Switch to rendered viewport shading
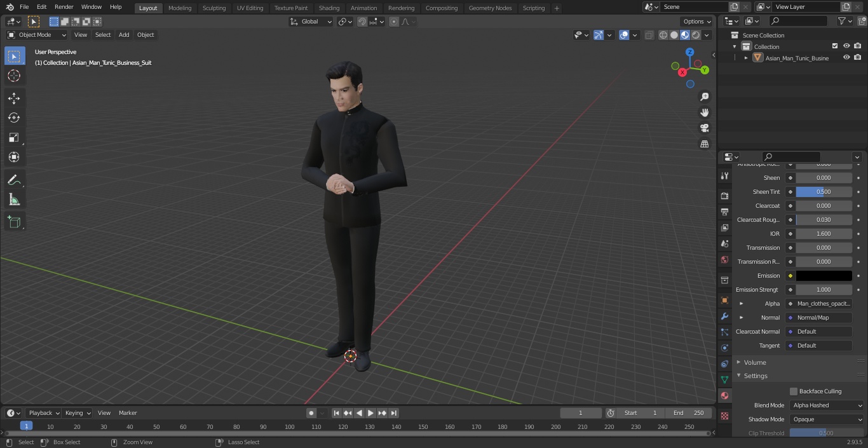The height and width of the screenshot is (448, 868). pos(696,35)
